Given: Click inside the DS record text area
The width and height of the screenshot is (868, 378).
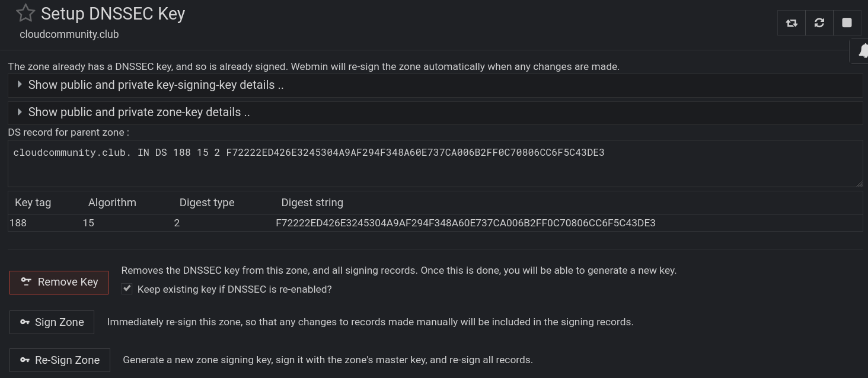Looking at the screenshot, I should (x=415, y=169).
